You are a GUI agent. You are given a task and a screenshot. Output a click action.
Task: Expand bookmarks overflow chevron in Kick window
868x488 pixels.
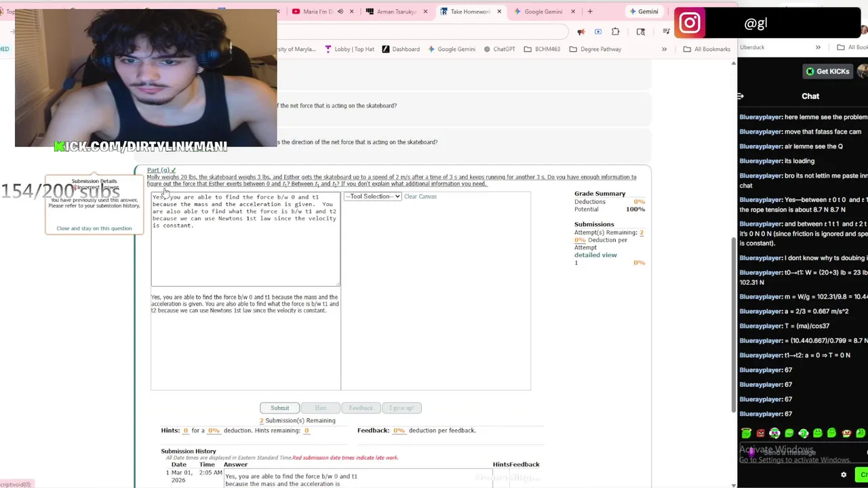point(818,47)
